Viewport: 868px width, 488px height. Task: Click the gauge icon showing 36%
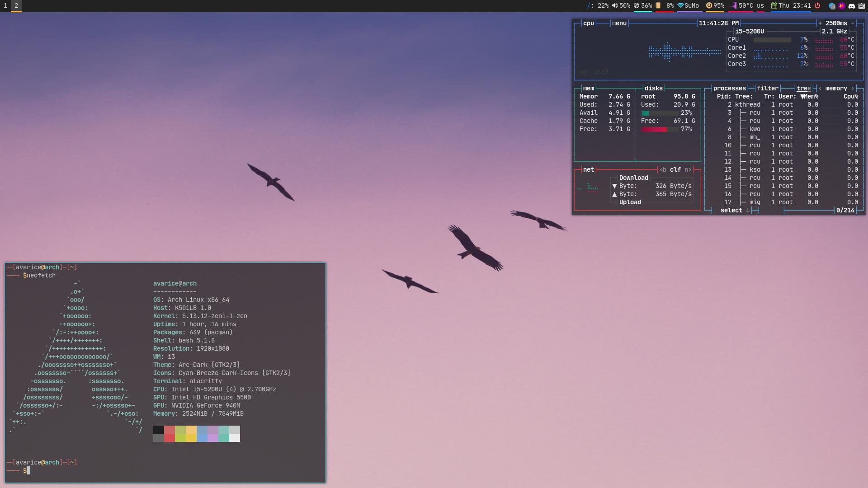click(637, 6)
